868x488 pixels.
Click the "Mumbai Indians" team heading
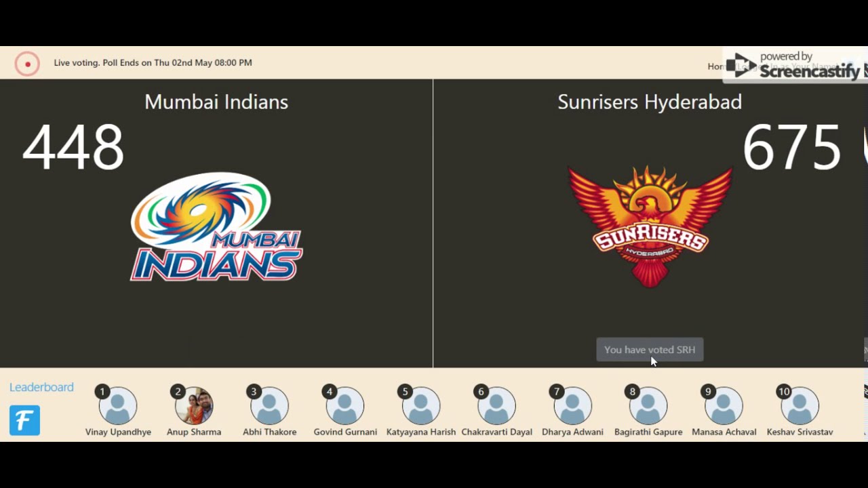[x=216, y=102]
